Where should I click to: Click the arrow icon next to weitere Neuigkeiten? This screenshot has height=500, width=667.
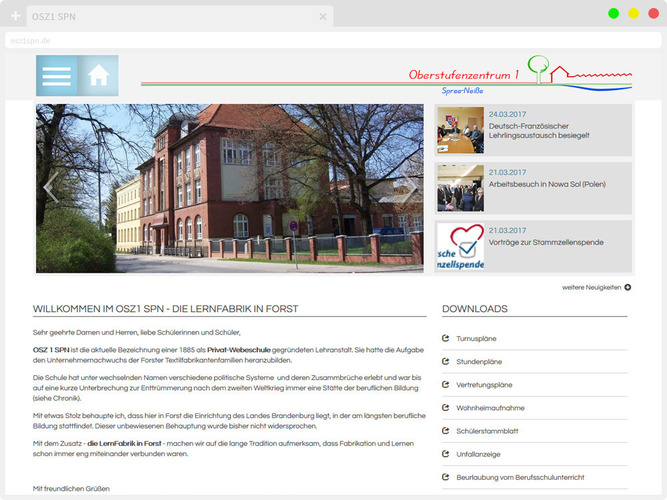pos(628,287)
